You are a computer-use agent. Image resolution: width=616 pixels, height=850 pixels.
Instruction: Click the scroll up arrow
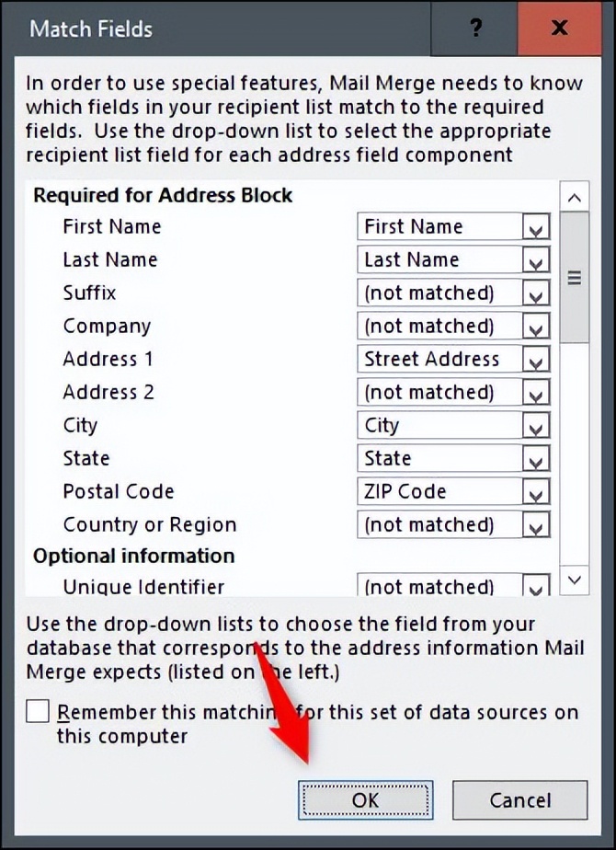pos(575,197)
